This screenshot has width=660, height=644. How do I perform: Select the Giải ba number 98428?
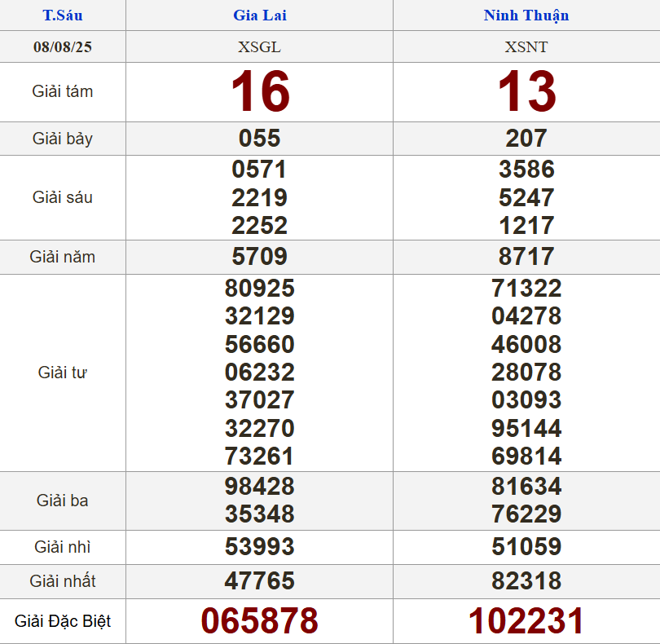click(260, 487)
